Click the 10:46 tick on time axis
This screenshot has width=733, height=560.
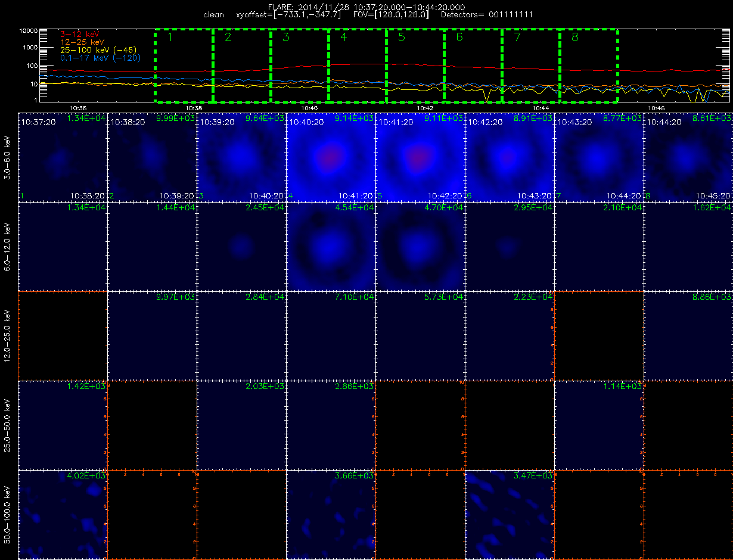656,108
